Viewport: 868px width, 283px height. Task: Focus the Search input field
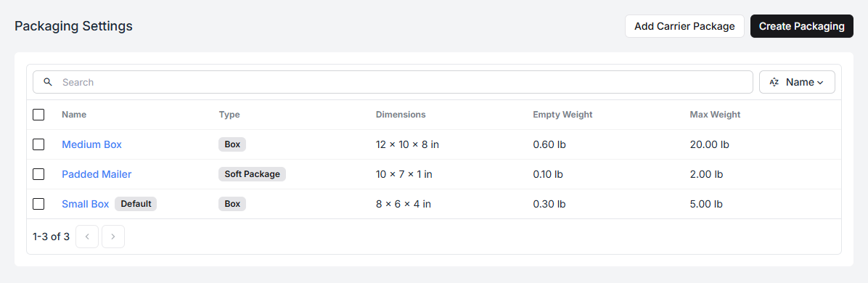[393, 82]
